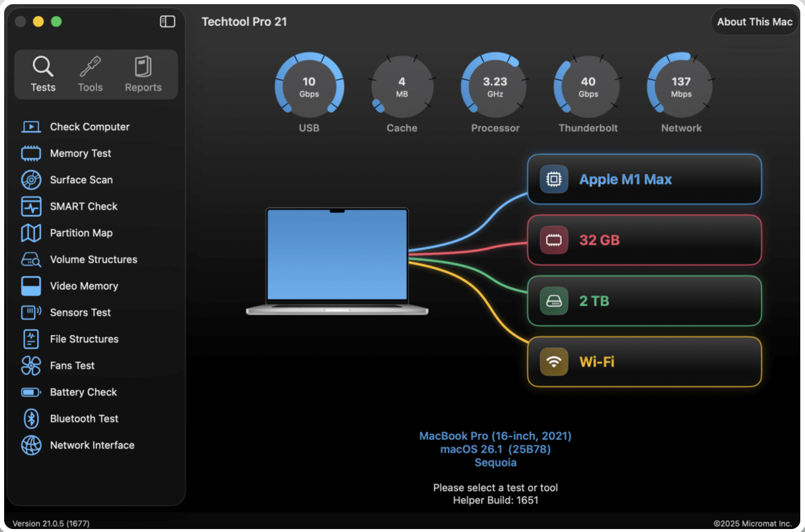
Task: Switch to the Tests section
Action: pos(43,74)
